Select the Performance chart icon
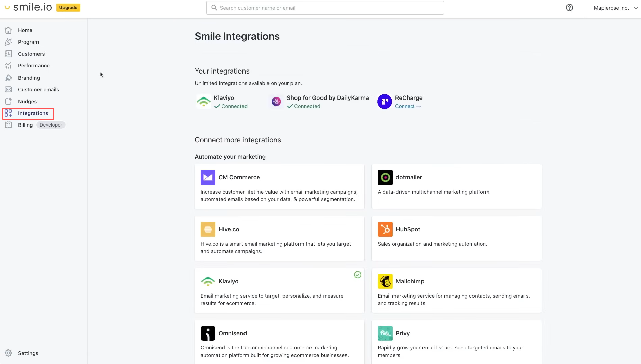The height and width of the screenshot is (364, 641). [8, 65]
